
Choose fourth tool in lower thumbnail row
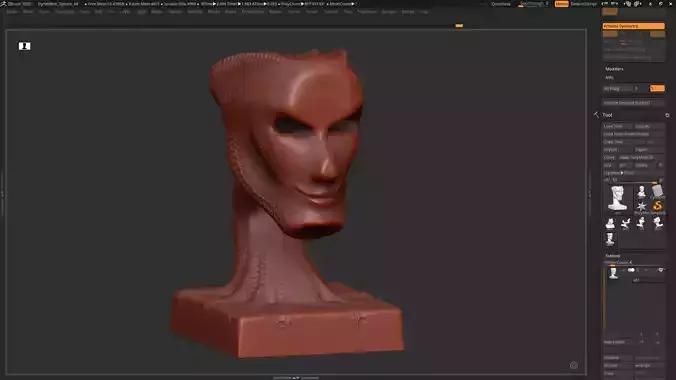pos(657,223)
